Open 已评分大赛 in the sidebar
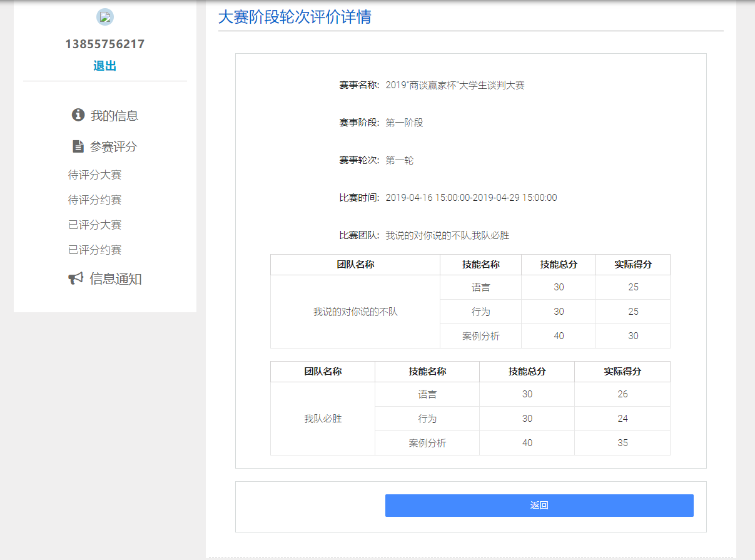755x560 pixels. click(95, 225)
